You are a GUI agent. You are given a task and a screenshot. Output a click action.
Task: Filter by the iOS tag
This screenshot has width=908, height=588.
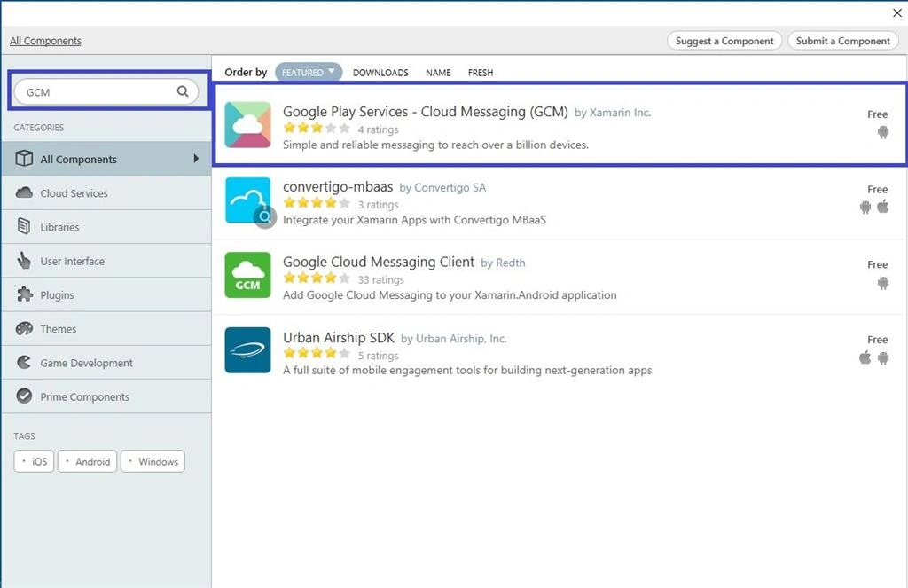coord(35,461)
